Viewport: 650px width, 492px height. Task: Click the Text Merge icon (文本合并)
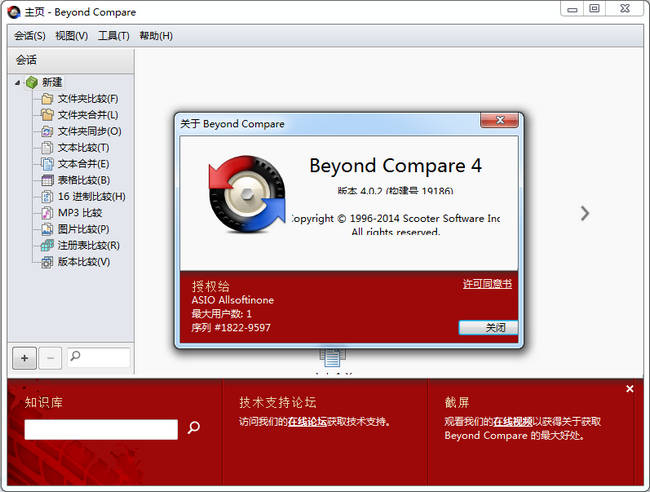47,164
